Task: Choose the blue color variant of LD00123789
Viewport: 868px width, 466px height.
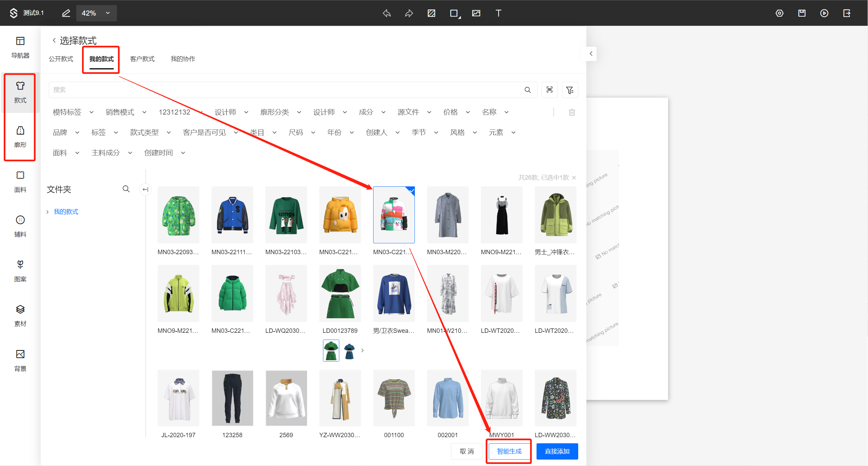Action: point(349,351)
